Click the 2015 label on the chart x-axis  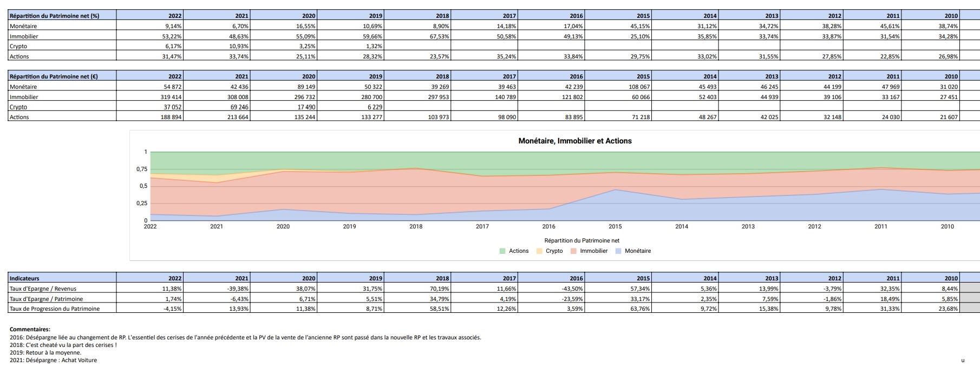(615, 226)
